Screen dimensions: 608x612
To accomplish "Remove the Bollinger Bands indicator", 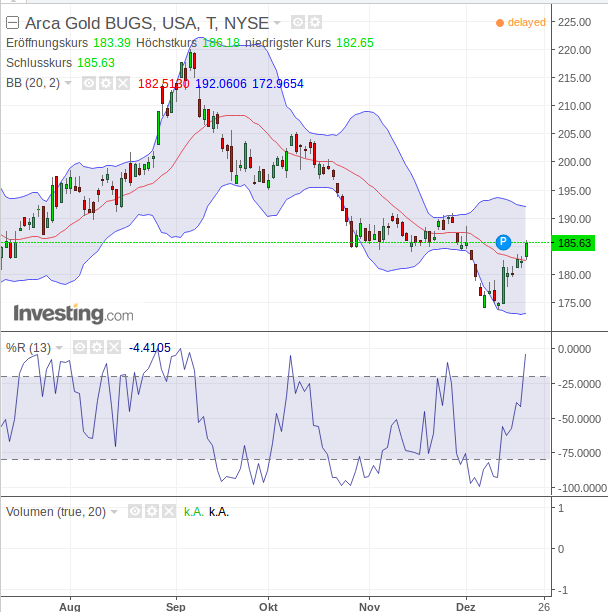I will click(x=123, y=83).
